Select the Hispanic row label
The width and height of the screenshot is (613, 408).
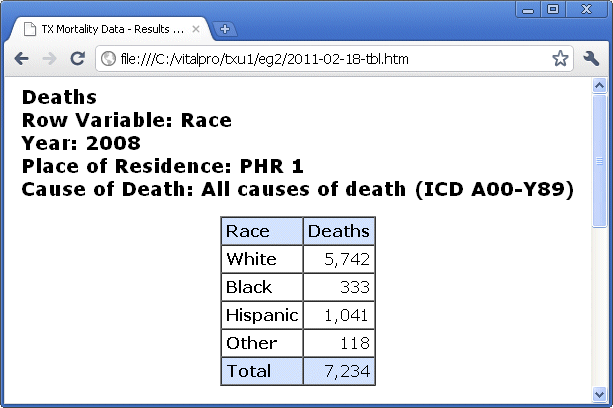click(x=262, y=315)
